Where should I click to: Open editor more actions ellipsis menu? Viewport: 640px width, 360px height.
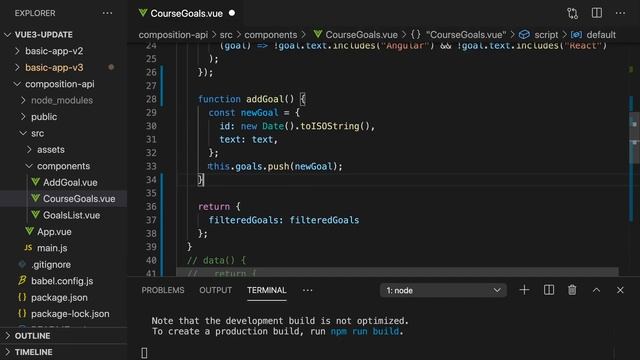tap(620, 13)
